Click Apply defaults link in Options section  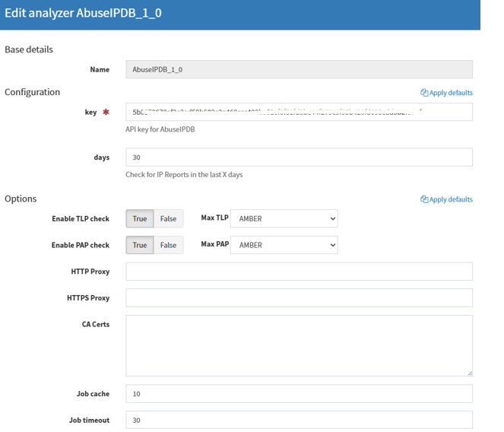[x=446, y=199]
